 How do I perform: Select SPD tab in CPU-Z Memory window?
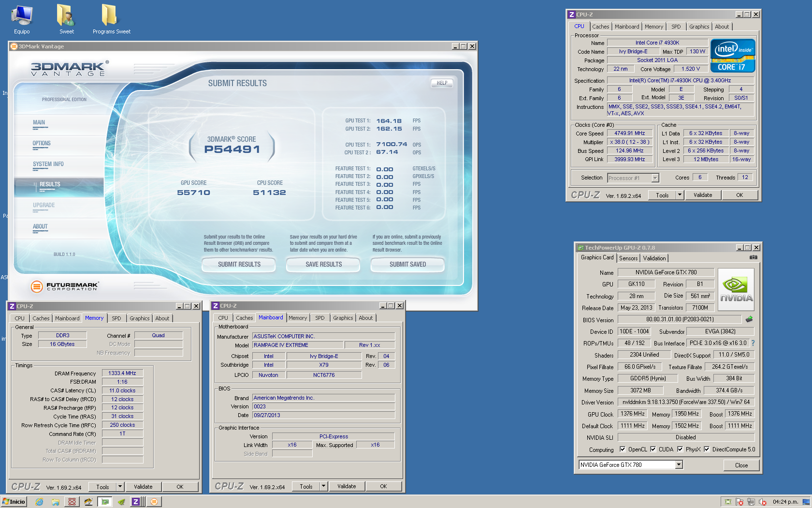click(116, 318)
